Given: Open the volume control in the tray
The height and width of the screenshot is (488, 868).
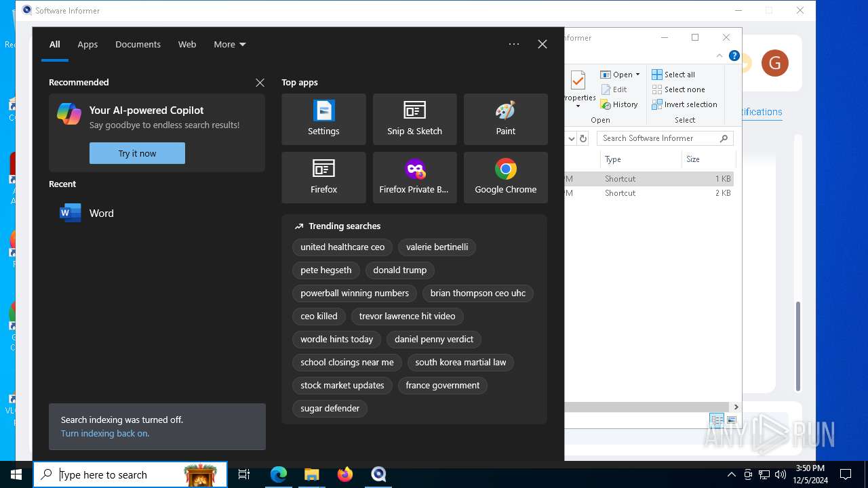Looking at the screenshot, I should pyautogui.click(x=781, y=474).
